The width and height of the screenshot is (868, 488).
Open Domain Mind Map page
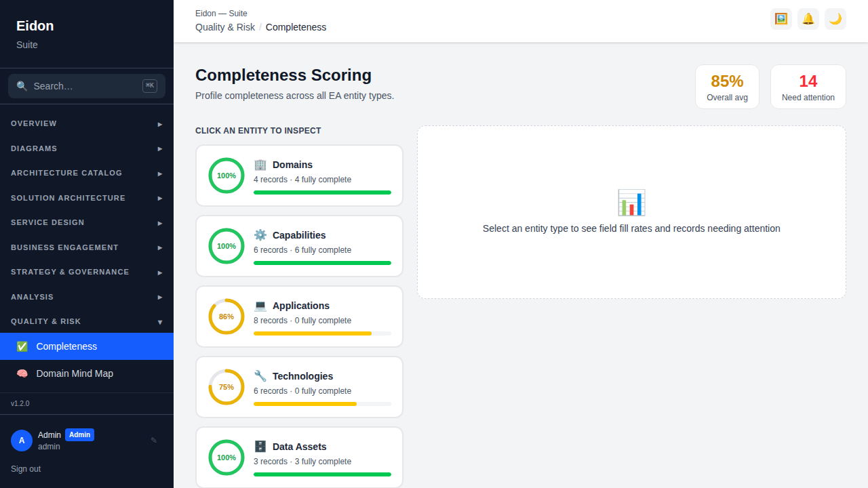[x=87, y=373]
